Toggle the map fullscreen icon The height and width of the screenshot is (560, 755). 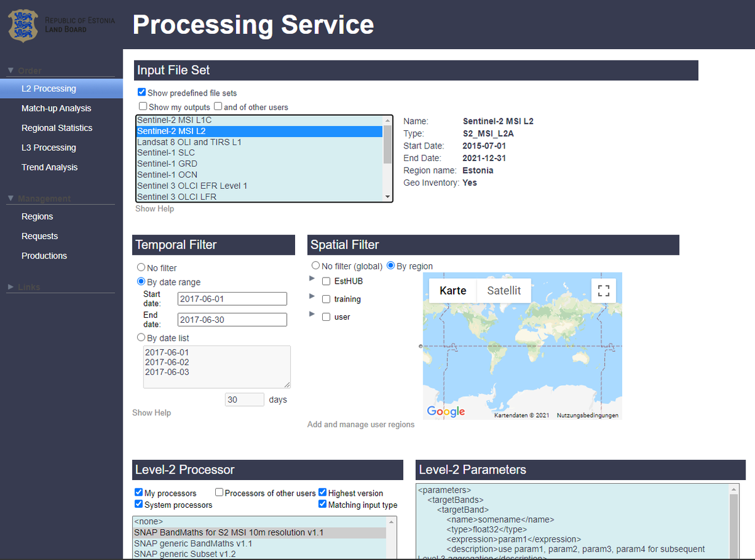tap(603, 291)
